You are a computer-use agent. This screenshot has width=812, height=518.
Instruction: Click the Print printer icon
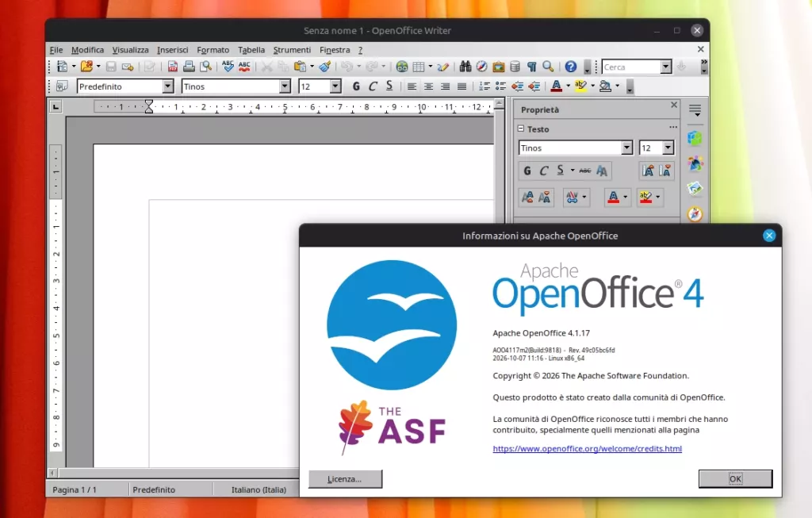pyautogui.click(x=189, y=67)
